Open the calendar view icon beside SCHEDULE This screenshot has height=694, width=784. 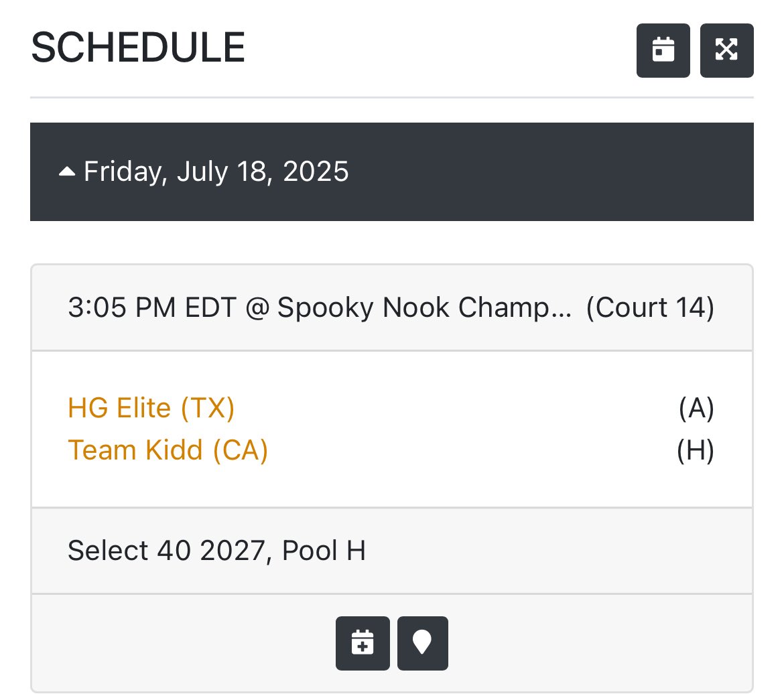pyautogui.click(x=663, y=50)
